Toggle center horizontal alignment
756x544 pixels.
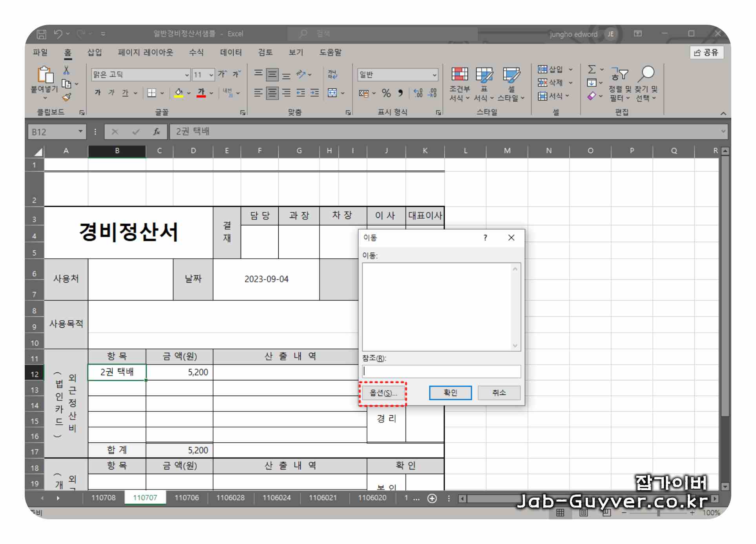pyautogui.click(x=272, y=93)
